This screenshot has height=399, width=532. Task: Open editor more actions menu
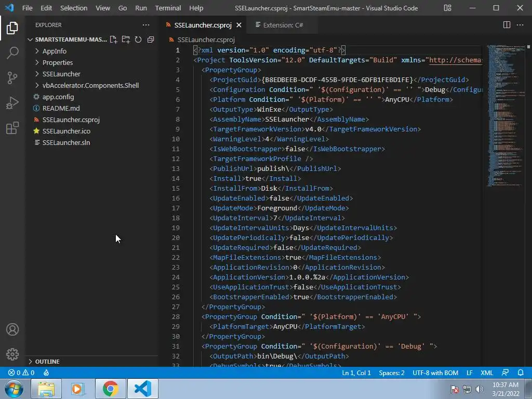tap(520, 25)
